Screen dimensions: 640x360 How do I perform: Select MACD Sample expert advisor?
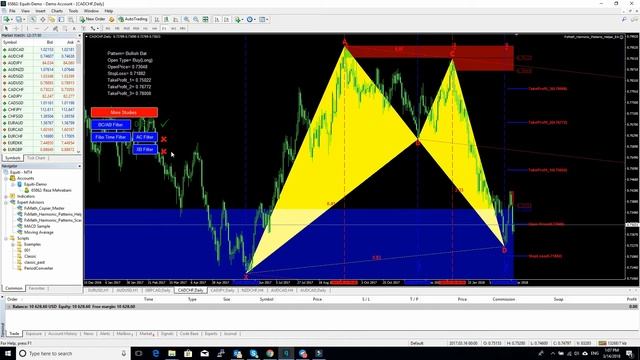click(x=37, y=226)
